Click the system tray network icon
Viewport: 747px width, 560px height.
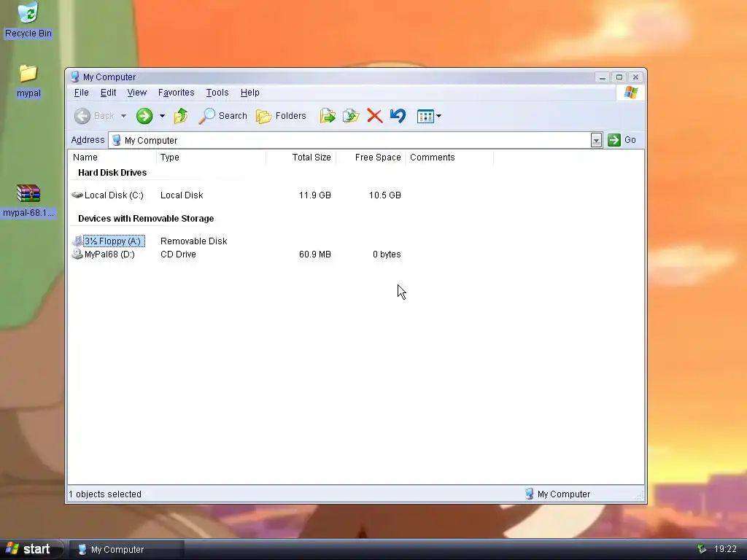click(701, 549)
